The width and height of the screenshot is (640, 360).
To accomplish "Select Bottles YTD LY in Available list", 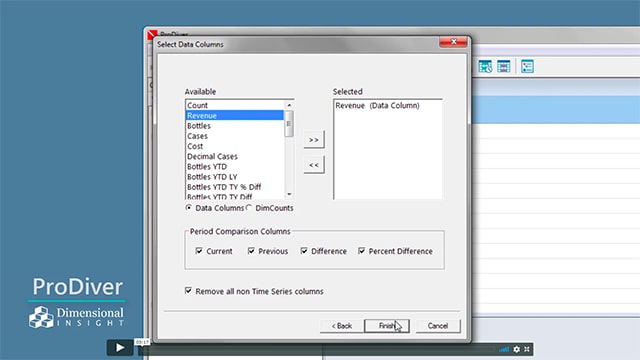I will pos(235,177).
